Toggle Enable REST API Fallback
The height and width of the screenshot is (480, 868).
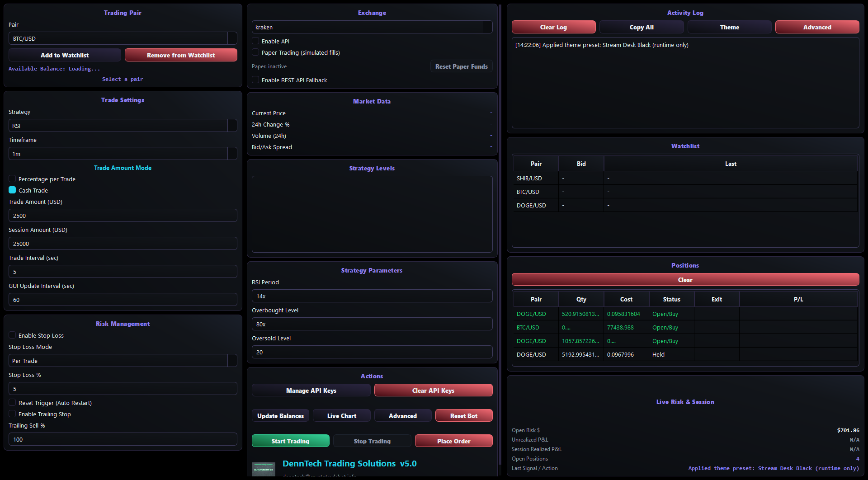255,80
